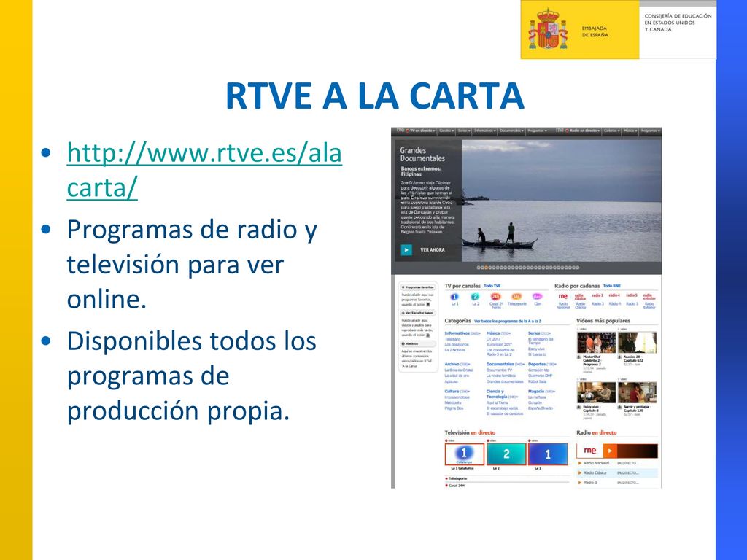Open the Servir y proteger video thumbnail
This screenshot has width=747, height=560.
tap(637, 393)
